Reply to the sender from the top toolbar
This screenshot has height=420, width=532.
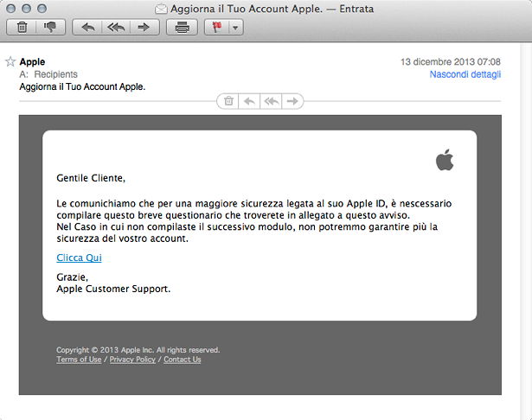pos(87,27)
